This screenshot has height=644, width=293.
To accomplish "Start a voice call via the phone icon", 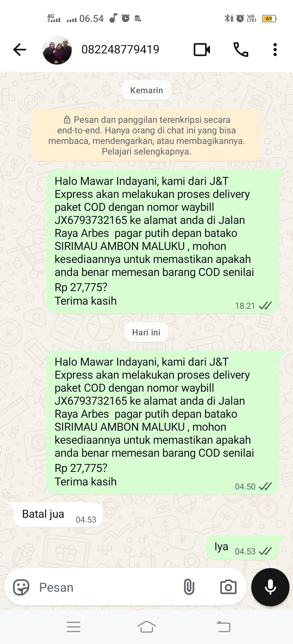I will click(x=241, y=50).
